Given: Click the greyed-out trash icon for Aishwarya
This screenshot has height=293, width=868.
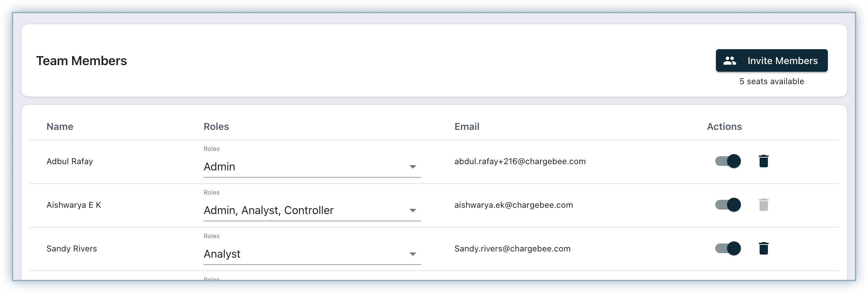Looking at the screenshot, I should 763,205.
